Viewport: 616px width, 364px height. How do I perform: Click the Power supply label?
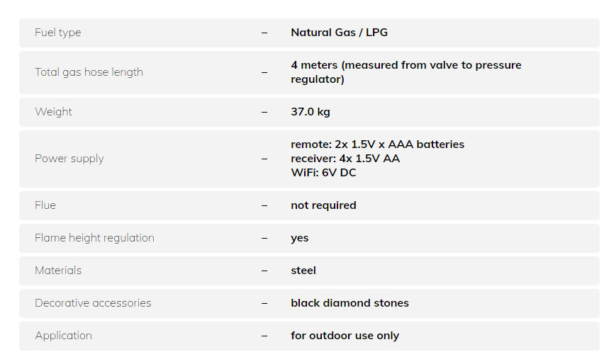[x=69, y=159]
